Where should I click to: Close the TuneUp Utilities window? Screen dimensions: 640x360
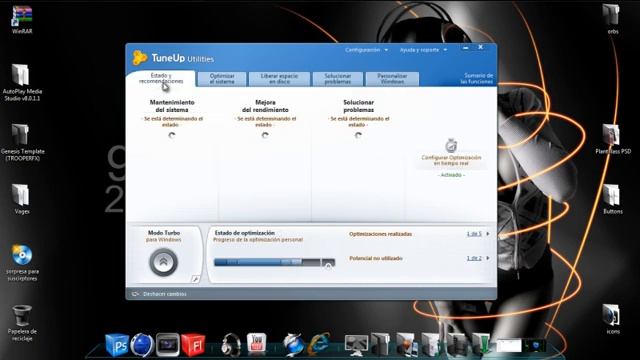point(481,47)
